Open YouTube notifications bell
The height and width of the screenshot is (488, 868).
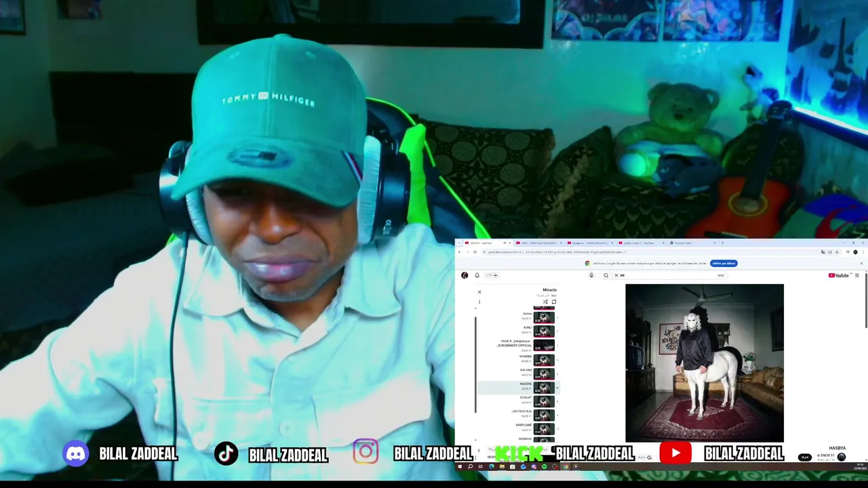tap(477, 275)
